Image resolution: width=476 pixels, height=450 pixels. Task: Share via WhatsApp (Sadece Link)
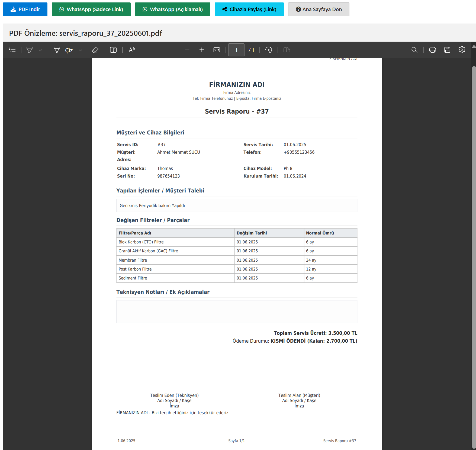(x=91, y=9)
